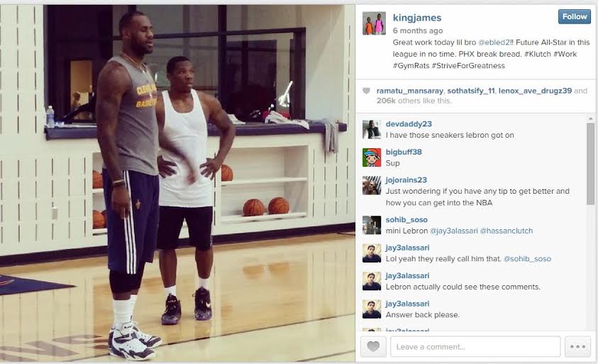Click sohib_soso's avatar picture

pyautogui.click(x=372, y=225)
